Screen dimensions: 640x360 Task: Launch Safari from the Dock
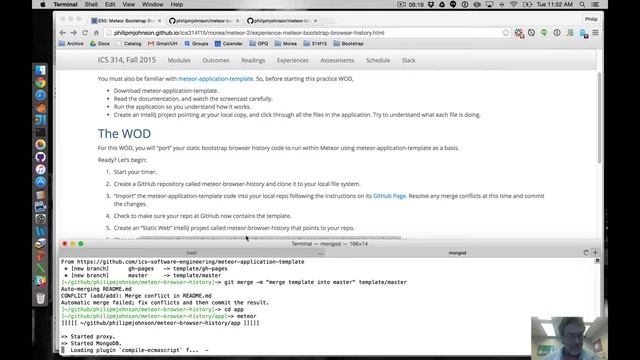40,95
